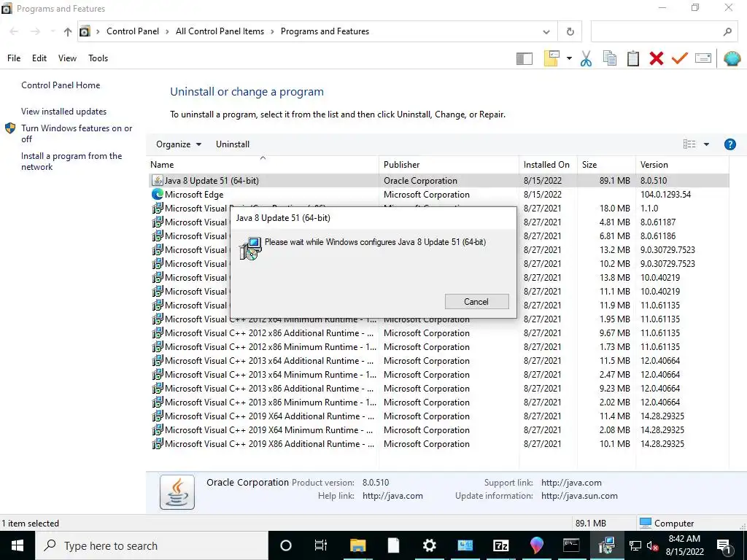Sort by the Publisher column header
This screenshot has height=560, width=747.
pos(449,165)
